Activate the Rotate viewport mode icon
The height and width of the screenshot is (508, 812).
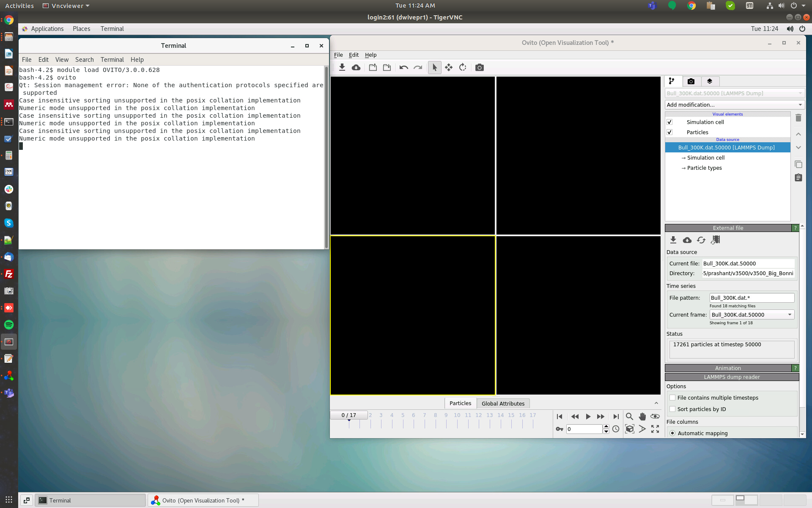(463, 67)
